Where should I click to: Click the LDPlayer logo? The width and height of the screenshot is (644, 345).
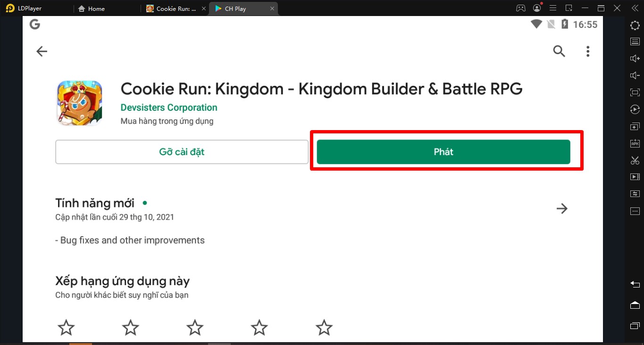point(10,8)
